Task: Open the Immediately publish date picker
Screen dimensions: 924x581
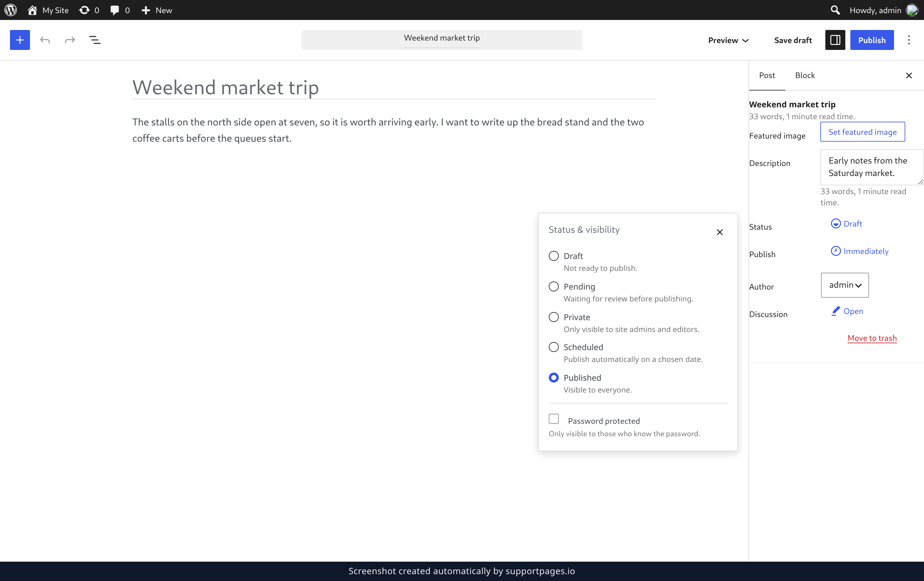Action: click(859, 251)
